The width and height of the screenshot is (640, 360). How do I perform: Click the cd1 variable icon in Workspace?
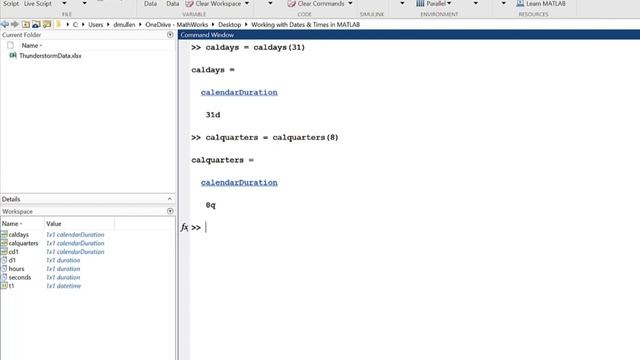[x=4, y=251]
